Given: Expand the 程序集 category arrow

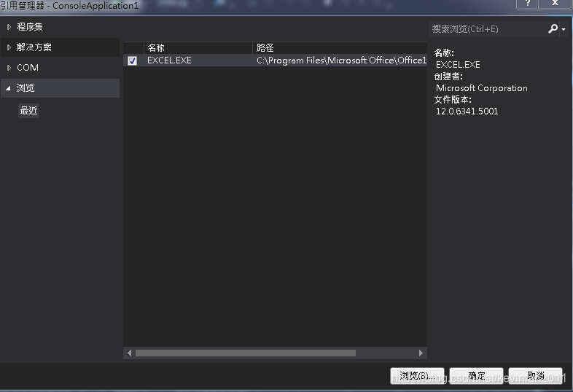Looking at the screenshot, I should 9,27.
